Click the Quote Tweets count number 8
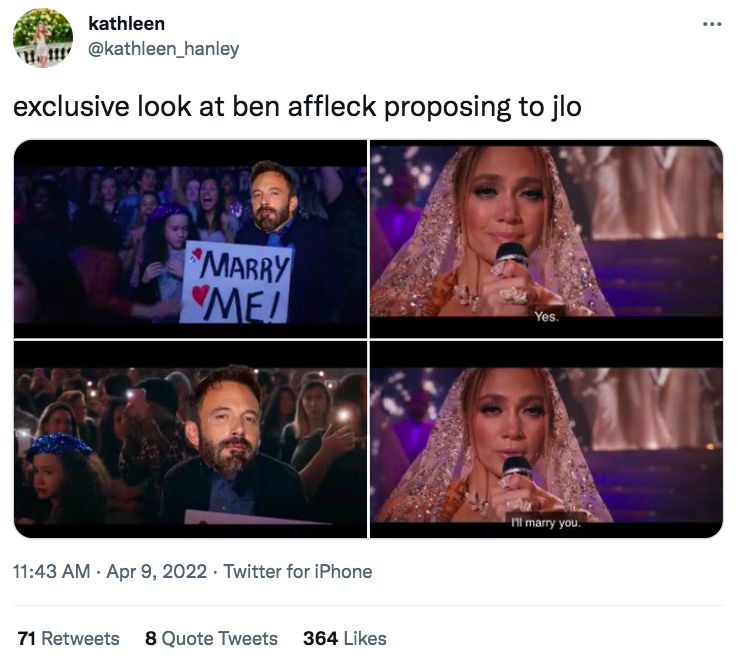The width and height of the screenshot is (738, 659). 151,639
